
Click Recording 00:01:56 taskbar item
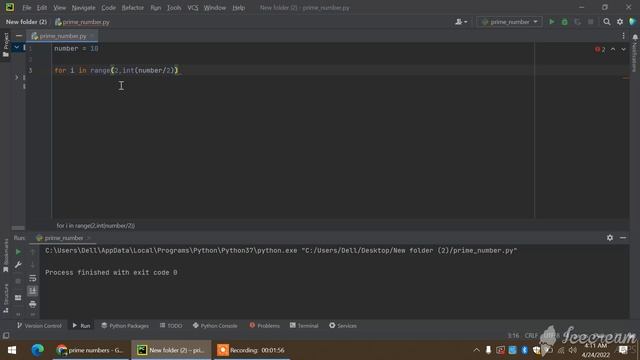[x=252, y=350]
